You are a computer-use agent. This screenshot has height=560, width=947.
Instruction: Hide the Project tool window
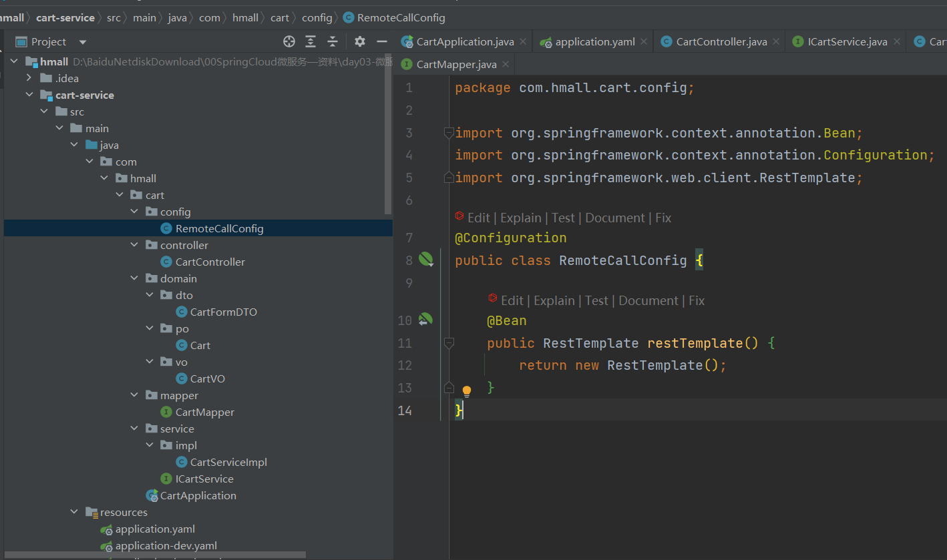pos(382,41)
